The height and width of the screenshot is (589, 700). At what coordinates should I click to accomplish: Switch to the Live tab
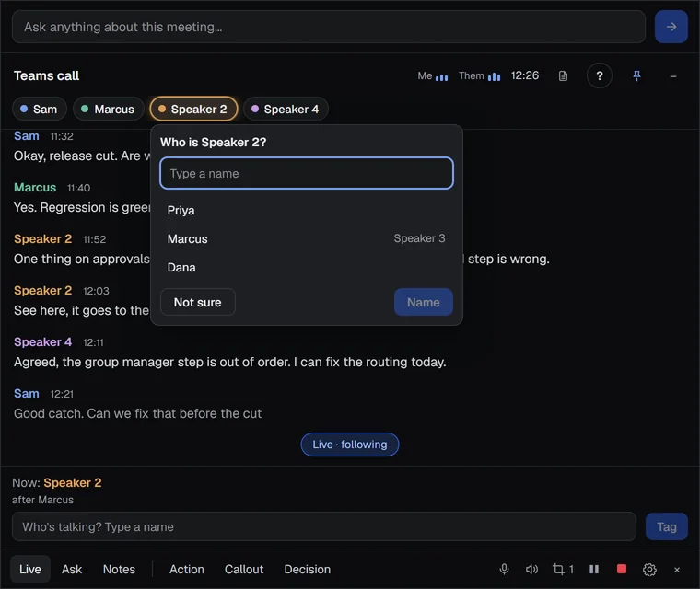(x=29, y=569)
